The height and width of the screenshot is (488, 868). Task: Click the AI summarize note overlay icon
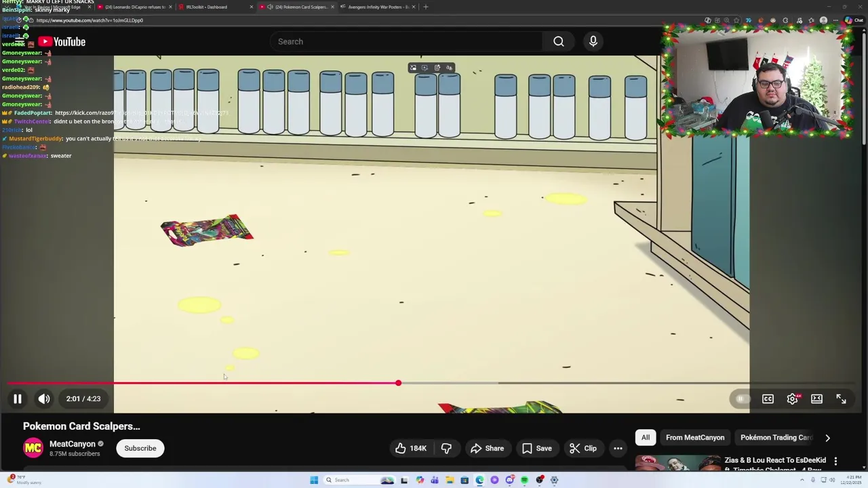coord(437,68)
